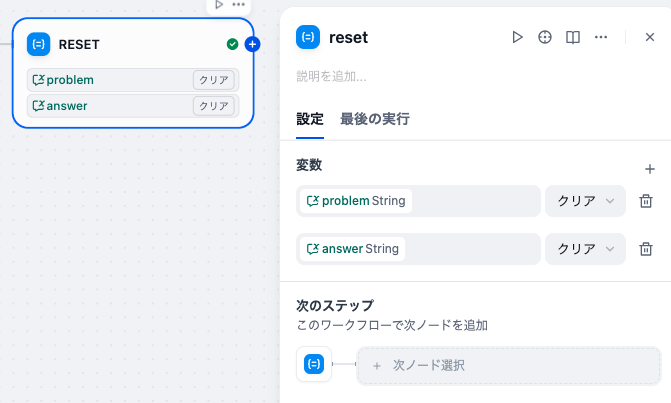The height and width of the screenshot is (403, 671).
Task: Click the reset node title text
Action: coord(348,38)
